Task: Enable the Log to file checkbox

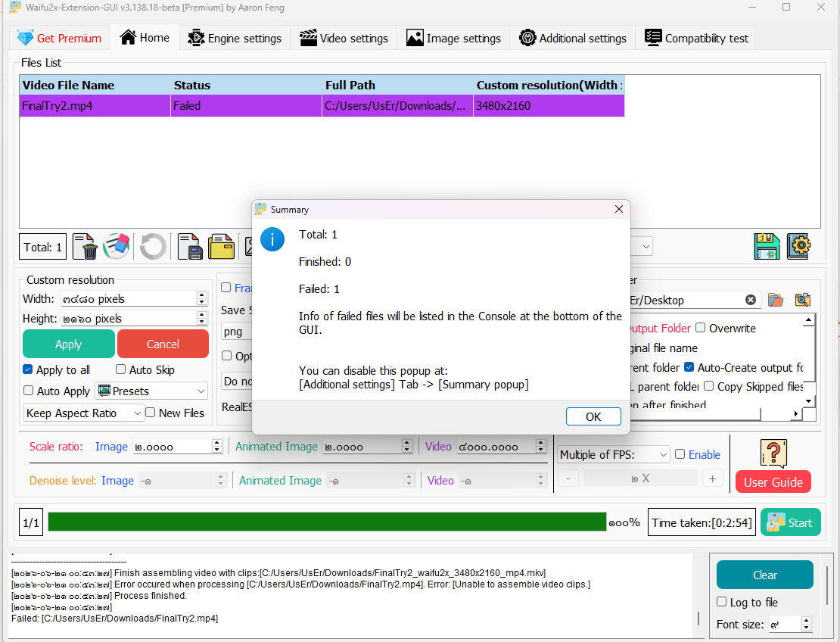Action: click(722, 602)
